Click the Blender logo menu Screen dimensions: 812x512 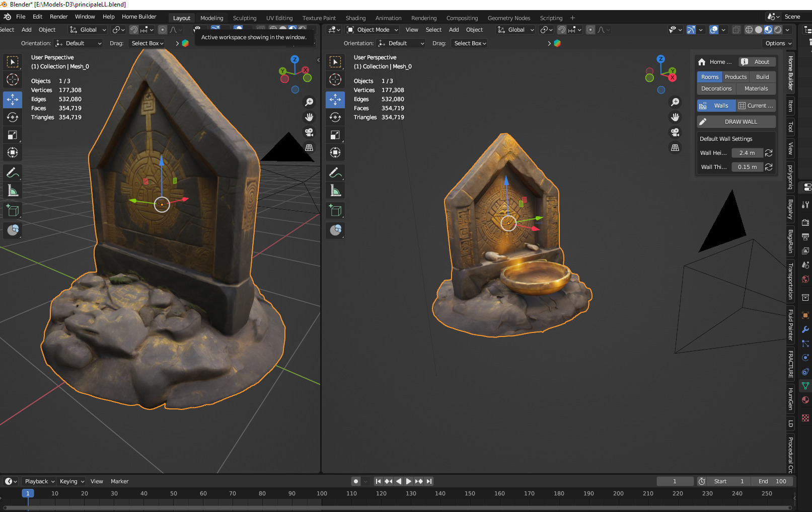[x=8, y=17]
